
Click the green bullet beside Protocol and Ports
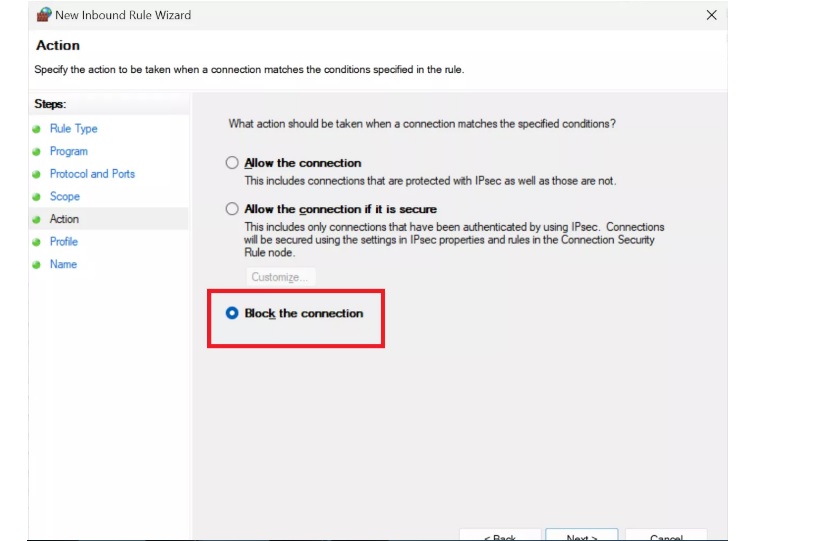tap(36, 174)
